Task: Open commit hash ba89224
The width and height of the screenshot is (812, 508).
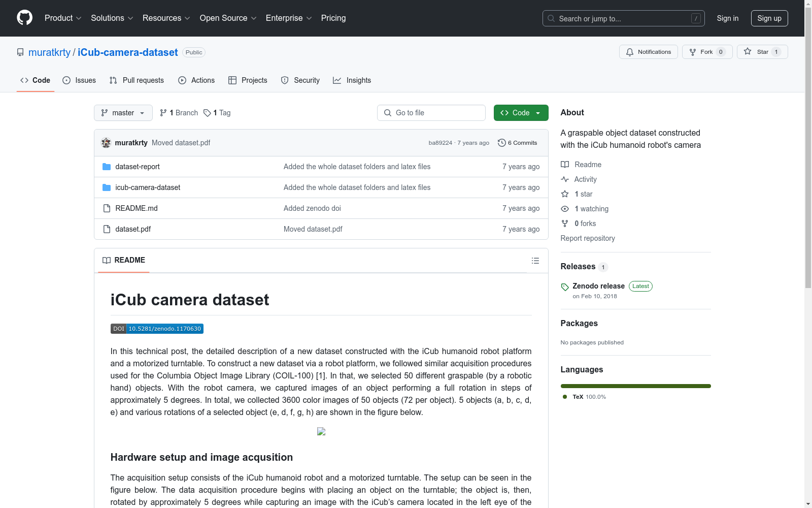Action: tap(440, 143)
